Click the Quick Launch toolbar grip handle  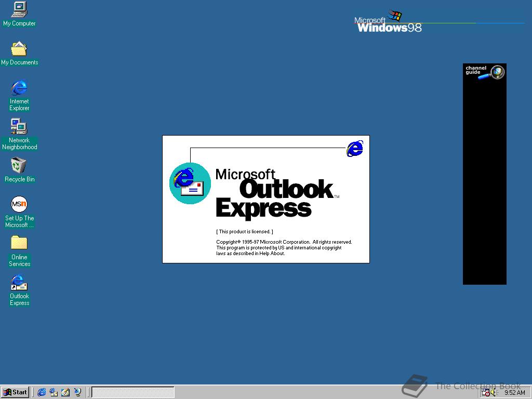(x=33, y=392)
